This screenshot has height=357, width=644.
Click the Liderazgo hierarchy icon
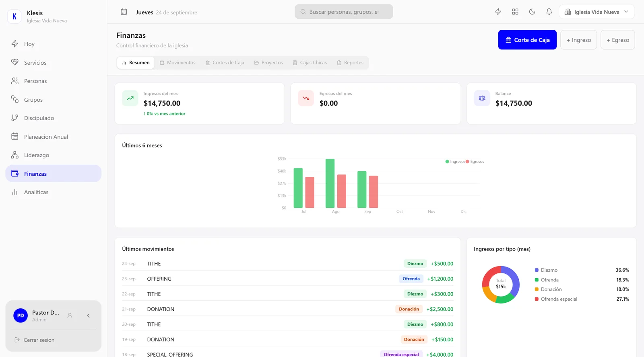click(x=15, y=155)
